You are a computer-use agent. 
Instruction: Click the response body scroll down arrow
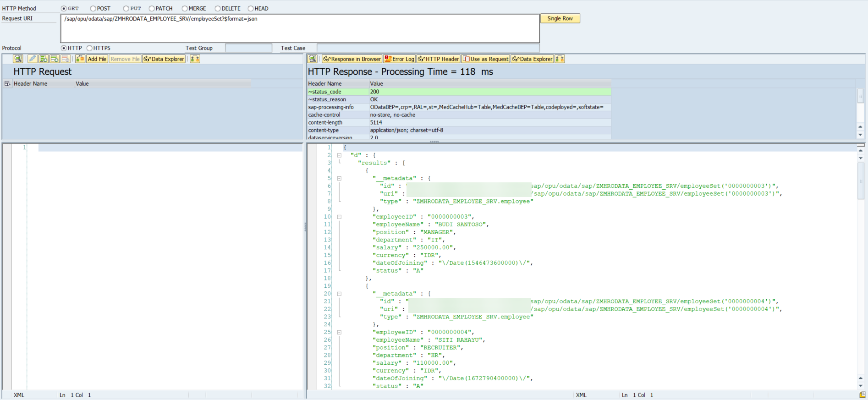click(860, 386)
